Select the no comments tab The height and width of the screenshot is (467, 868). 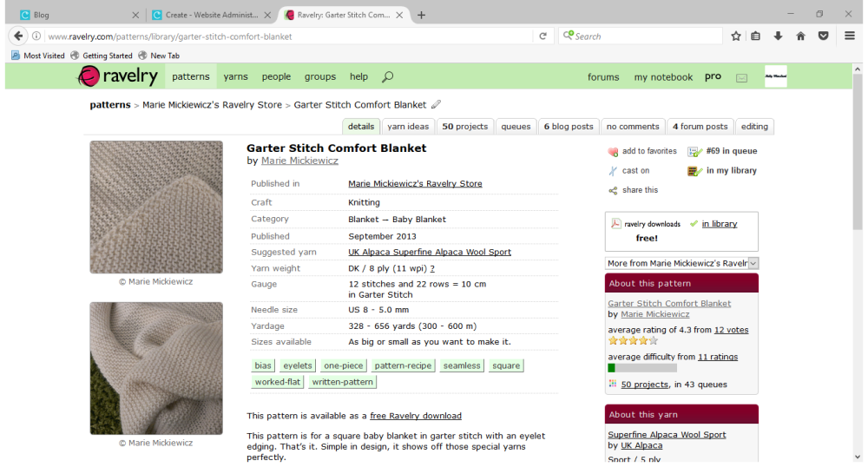pos(633,126)
